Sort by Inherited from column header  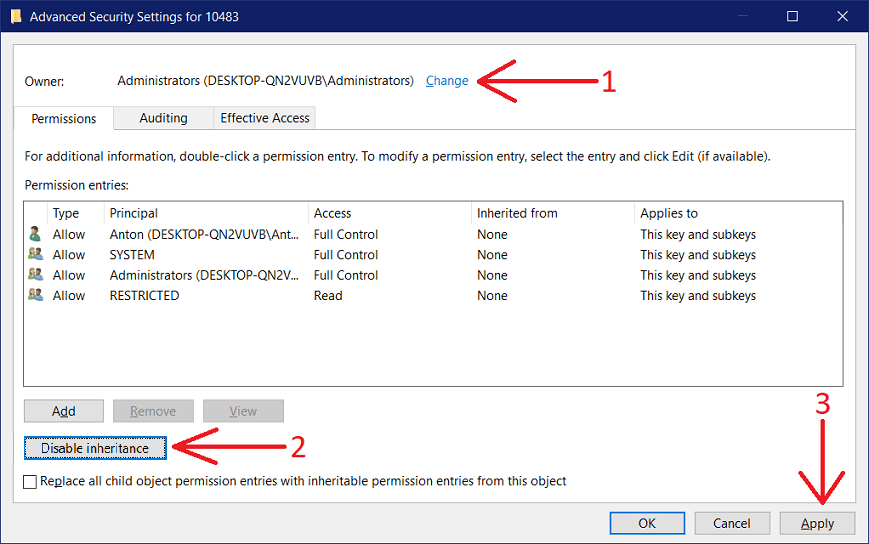[553, 213]
